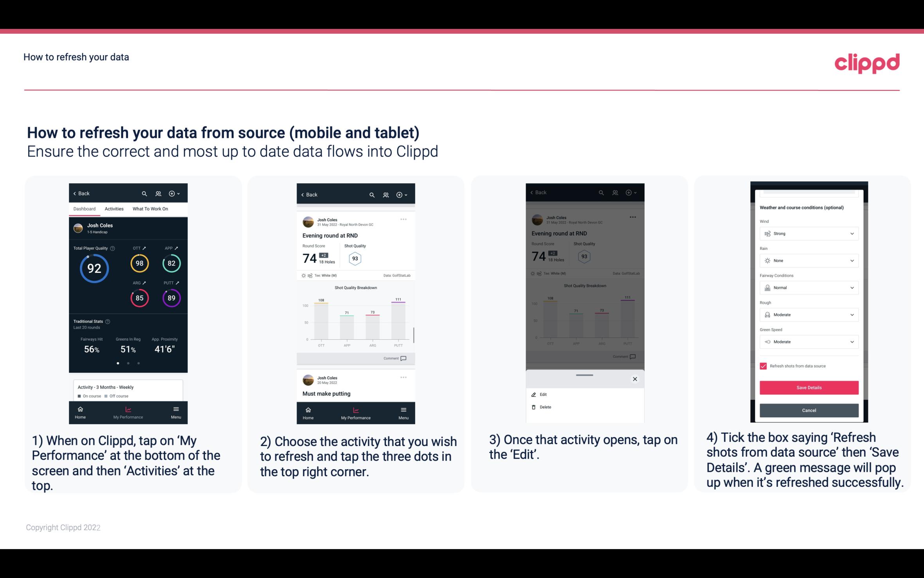924x578 pixels.
Task: Tap the three dots activity options menu
Action: 404,219
